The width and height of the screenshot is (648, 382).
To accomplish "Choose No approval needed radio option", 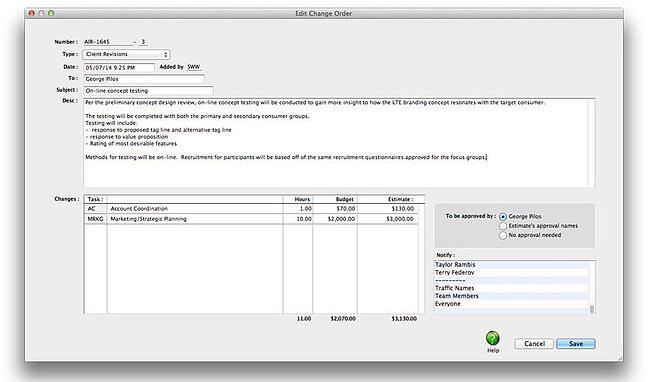I will click(x=503, y=235).
